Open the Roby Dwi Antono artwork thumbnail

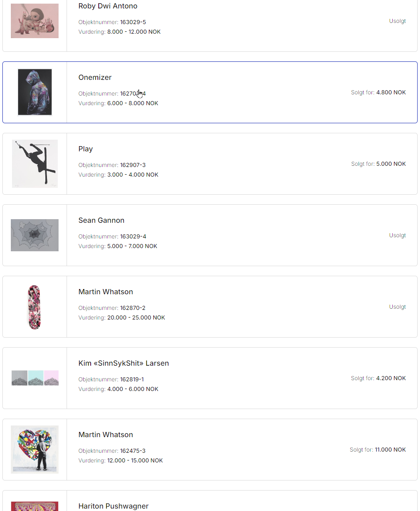[x=34, y=21]
